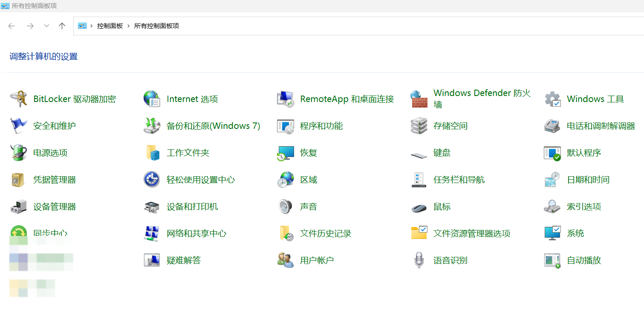This screenshot has height=323, width=644.
Task: Click the 用户帐户 people icon
Action: tap(285, 260)
